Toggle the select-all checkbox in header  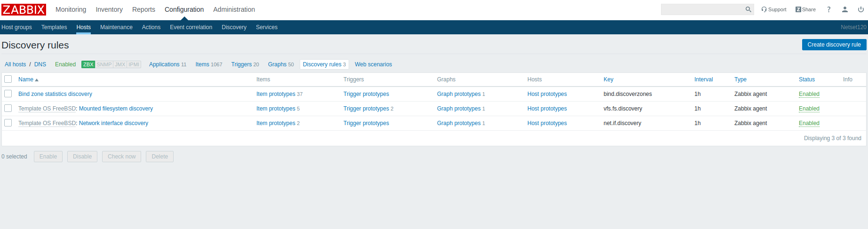pos(8,79)
